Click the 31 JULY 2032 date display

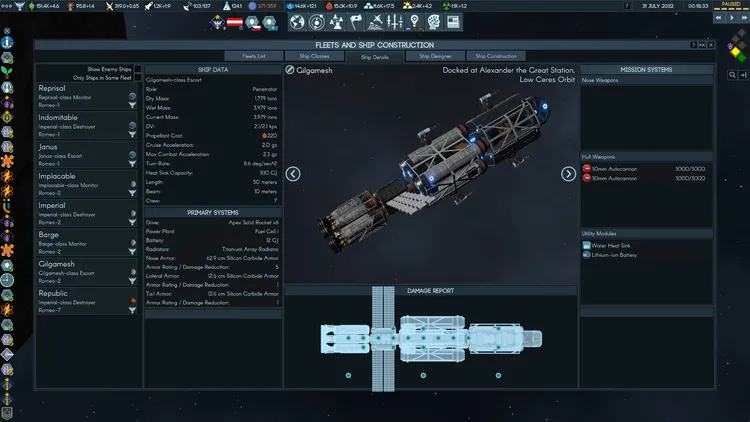[x=657, y=6]
